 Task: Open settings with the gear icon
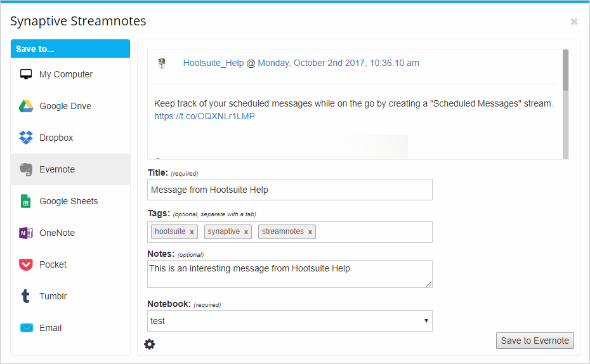[149, 344]
